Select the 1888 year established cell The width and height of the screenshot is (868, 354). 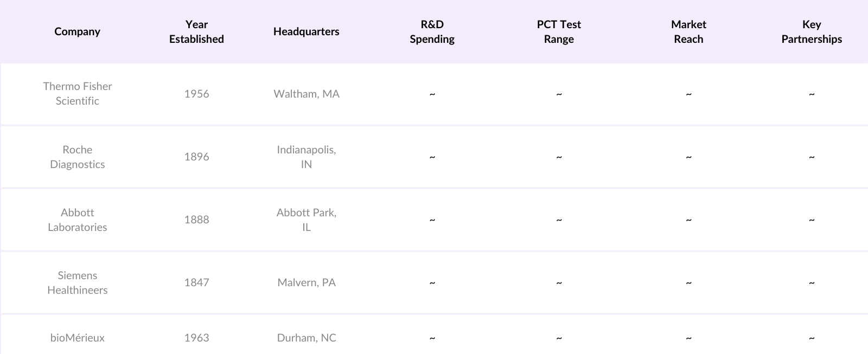pos(196,220)
